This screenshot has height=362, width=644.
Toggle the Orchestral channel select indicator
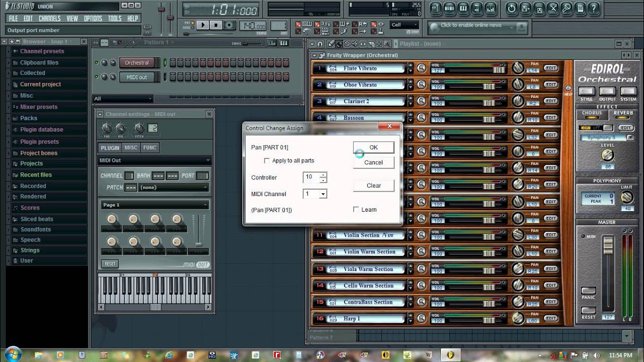(165, 63)
